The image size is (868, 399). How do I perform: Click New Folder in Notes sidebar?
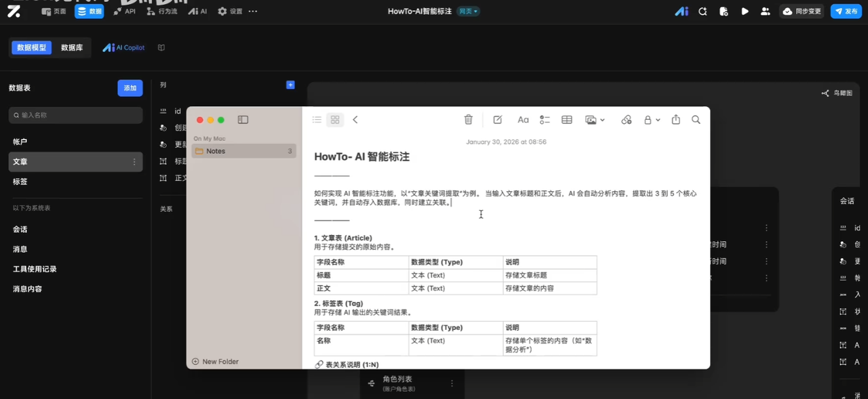tap(216, 362)
